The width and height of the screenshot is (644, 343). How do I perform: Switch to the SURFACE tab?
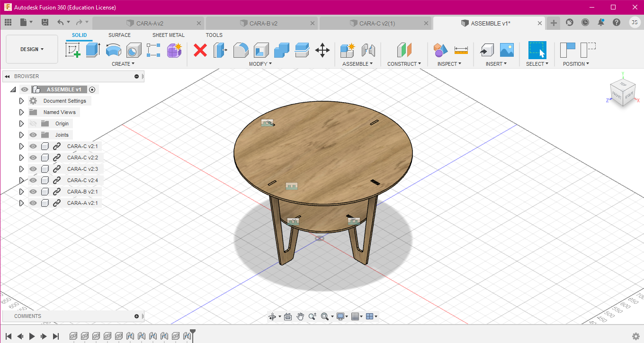click(x=119, y=35)
